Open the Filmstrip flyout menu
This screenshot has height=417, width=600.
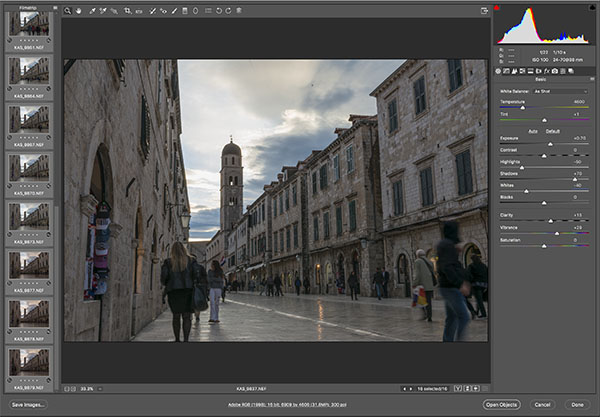click(55, 8)
